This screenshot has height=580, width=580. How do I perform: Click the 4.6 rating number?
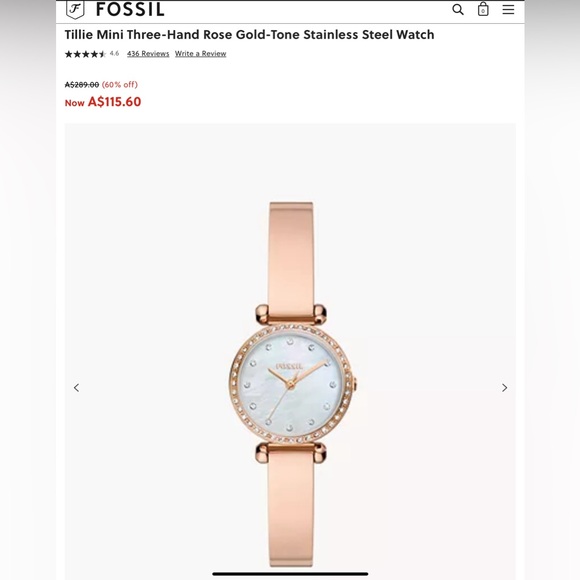(x=114, y=54)
